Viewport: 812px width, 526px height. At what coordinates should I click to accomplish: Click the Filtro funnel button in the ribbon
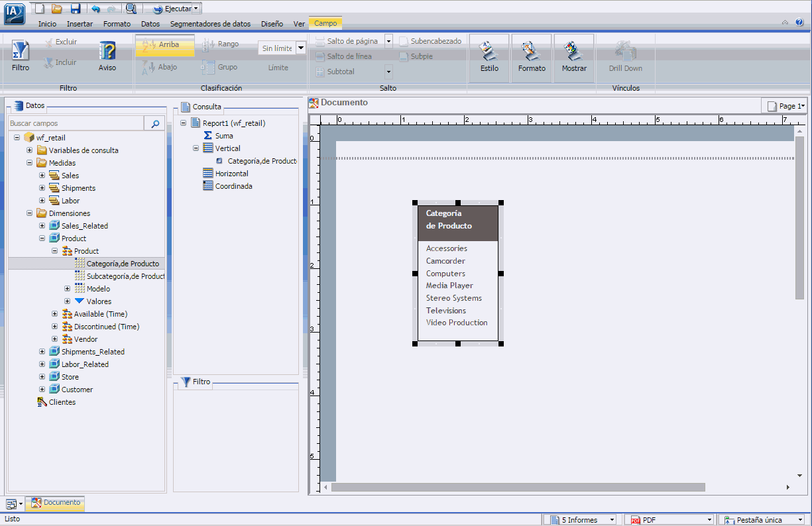21,56
